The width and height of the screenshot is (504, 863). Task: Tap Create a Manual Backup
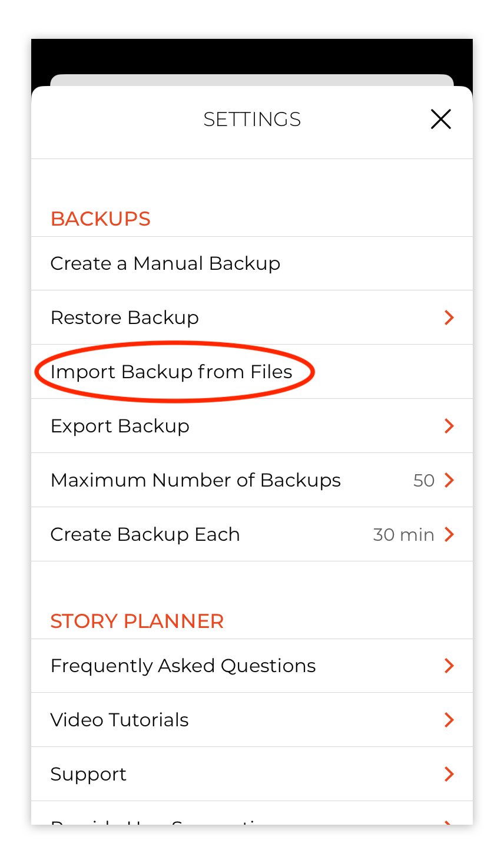coord(252,263)
